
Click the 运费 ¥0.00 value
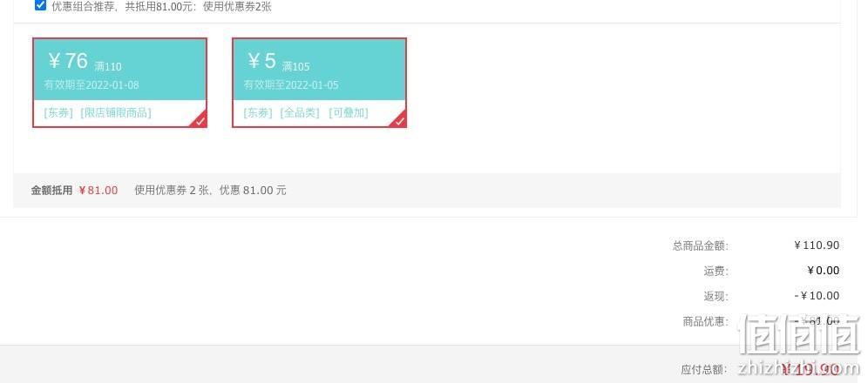point(824,270)
